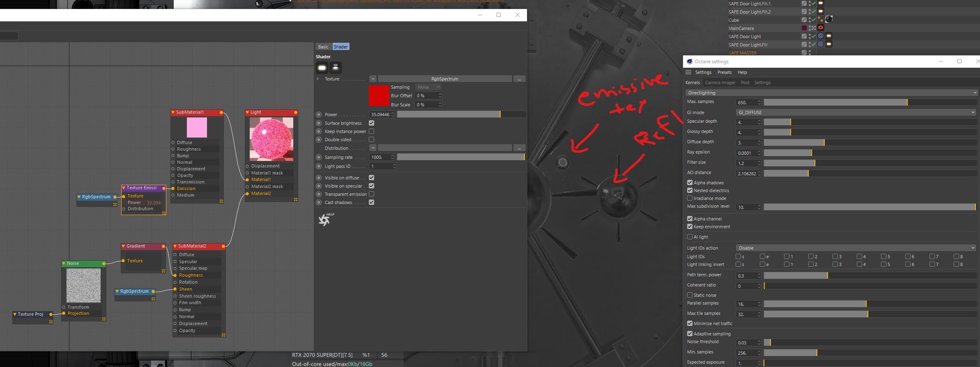
Task: Click the target tag on SAFE Door Light.Fill
Action: [821, 44]
